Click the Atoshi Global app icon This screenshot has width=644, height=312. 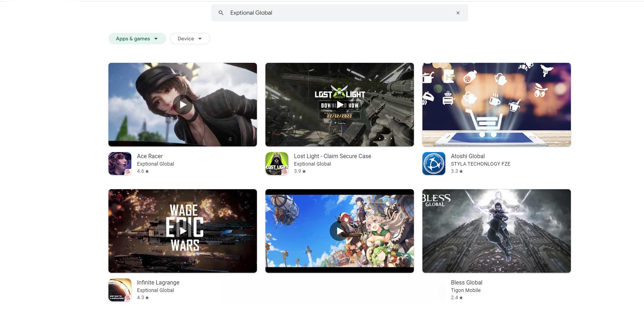434,163
